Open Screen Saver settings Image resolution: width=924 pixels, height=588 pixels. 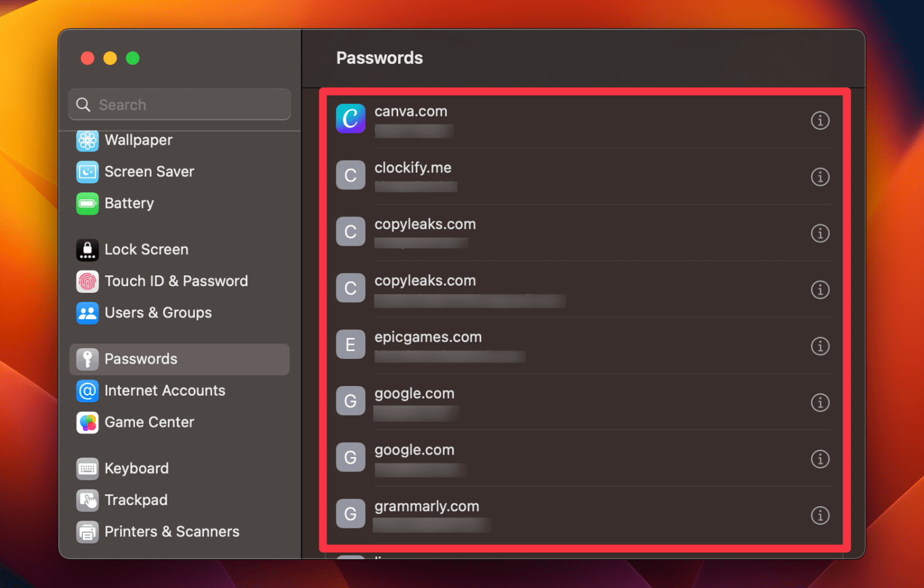pyautogui.click(x=149, y=171)
